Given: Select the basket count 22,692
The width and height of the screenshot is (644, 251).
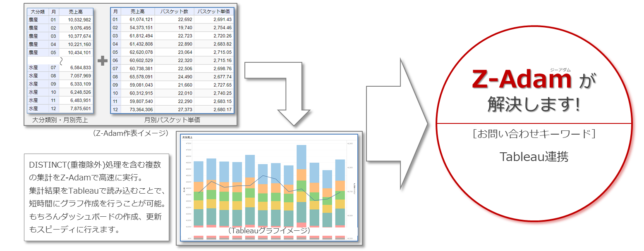Looking at the screenshot, I should 185,19.
